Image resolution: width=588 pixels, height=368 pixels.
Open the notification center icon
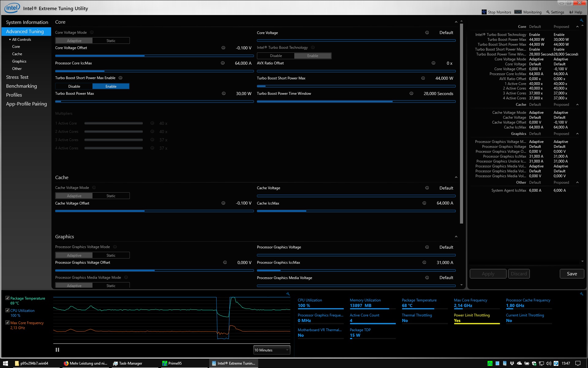tap(578, 363)
